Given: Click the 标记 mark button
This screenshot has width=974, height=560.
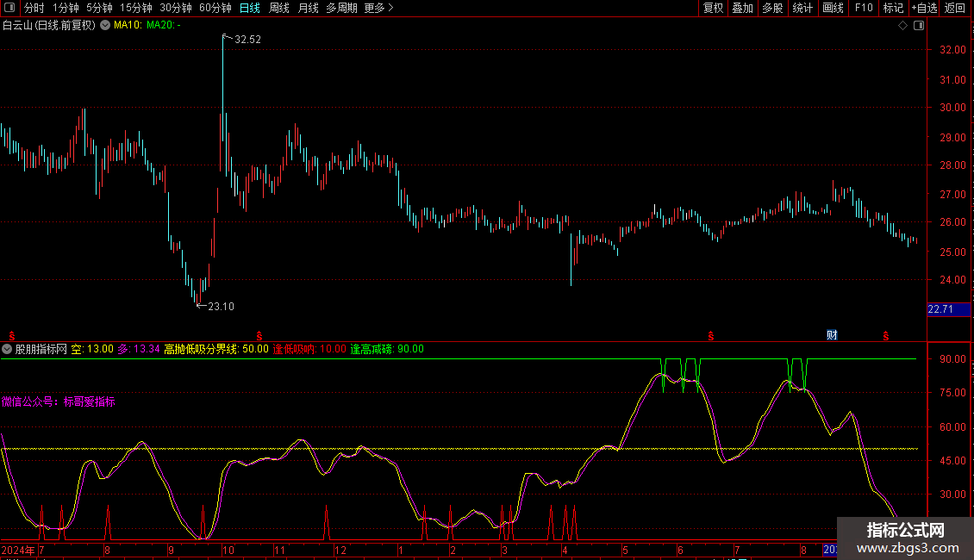Looking at the screenshot, I should (893, 8).
